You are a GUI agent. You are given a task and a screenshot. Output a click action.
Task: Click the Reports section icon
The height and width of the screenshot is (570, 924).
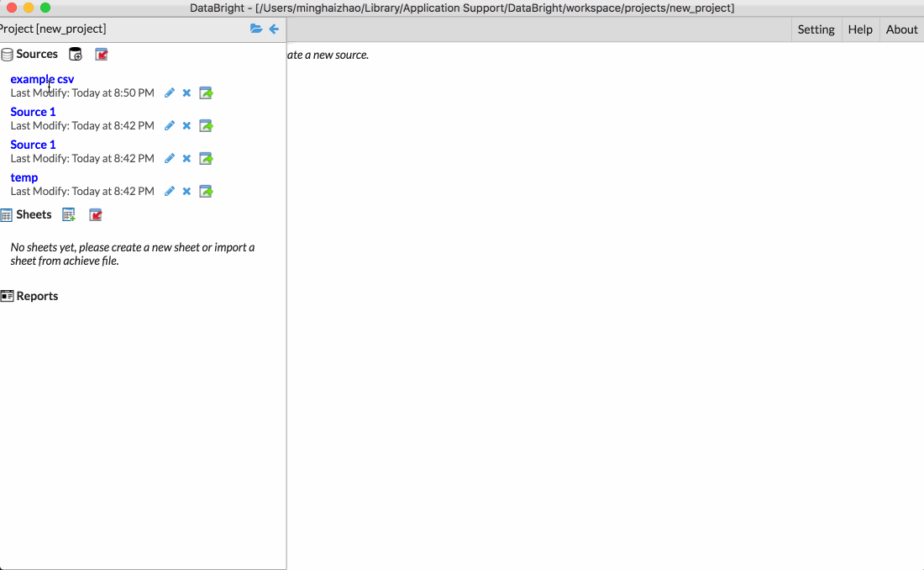point(7,296)
